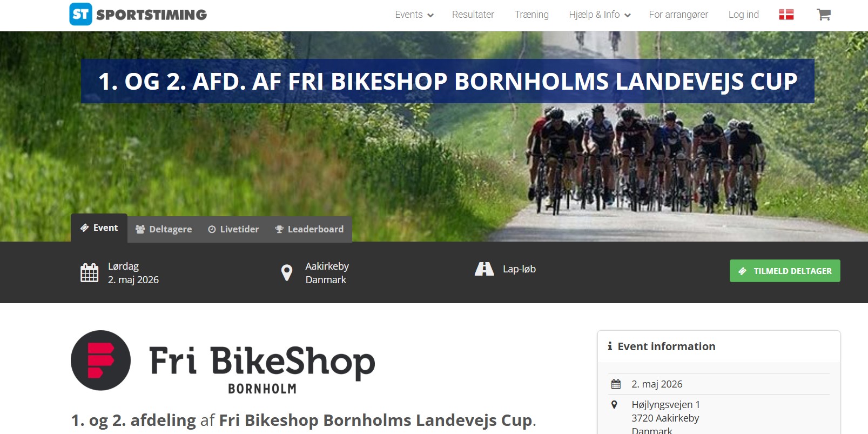Expand the Events dropdown menu
The width and height of the screenshot is (868, 434).
[414, 15]
